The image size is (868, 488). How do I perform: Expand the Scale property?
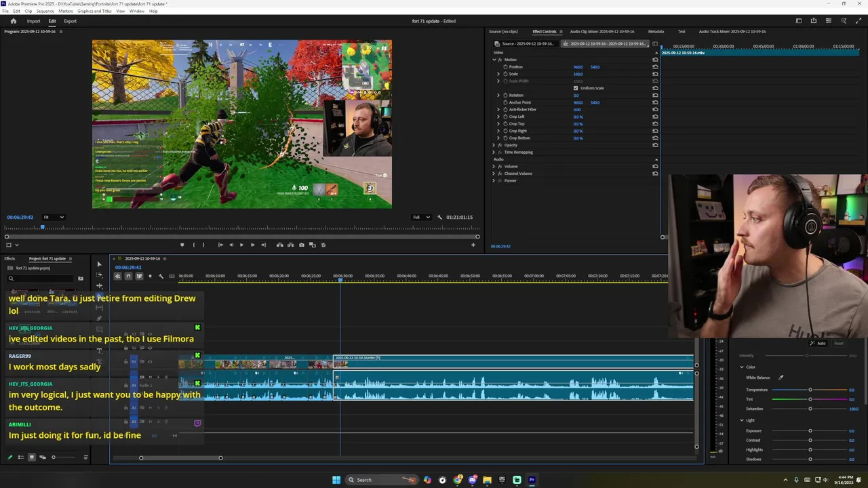pos(498,74)
